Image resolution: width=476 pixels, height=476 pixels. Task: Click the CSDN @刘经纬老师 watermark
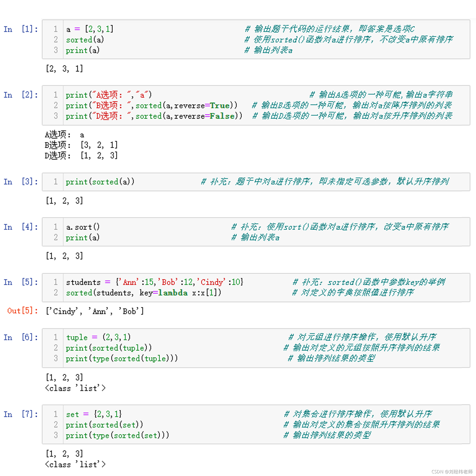(x=452, y=471)
